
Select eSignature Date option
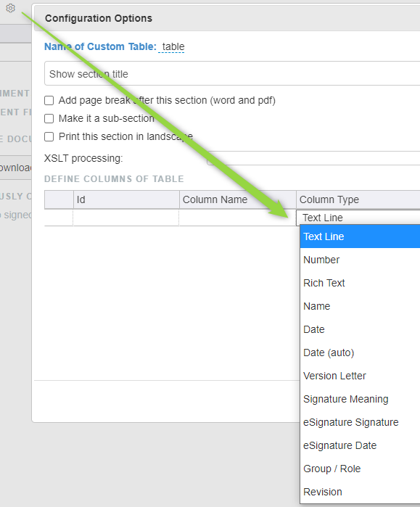pos(360,446)
